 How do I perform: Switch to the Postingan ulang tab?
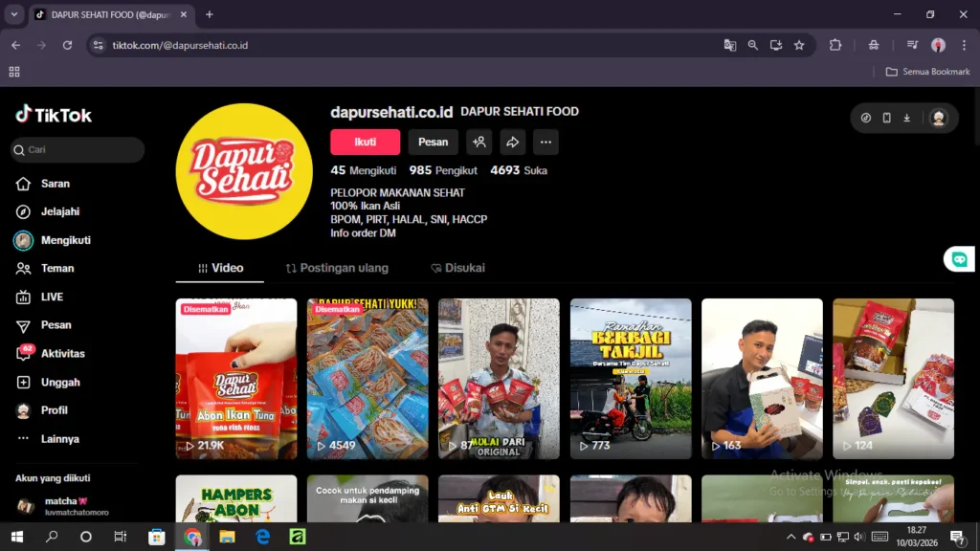click(x=337, y=268)
